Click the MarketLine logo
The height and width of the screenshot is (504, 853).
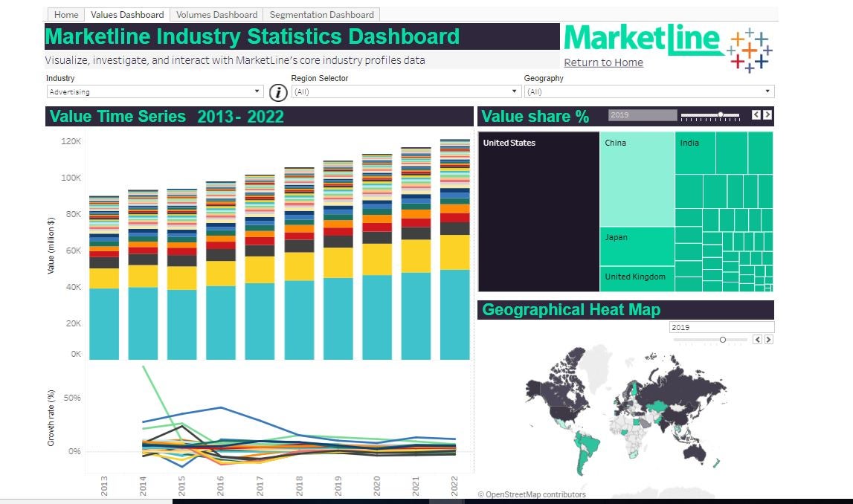pos(644,39)
